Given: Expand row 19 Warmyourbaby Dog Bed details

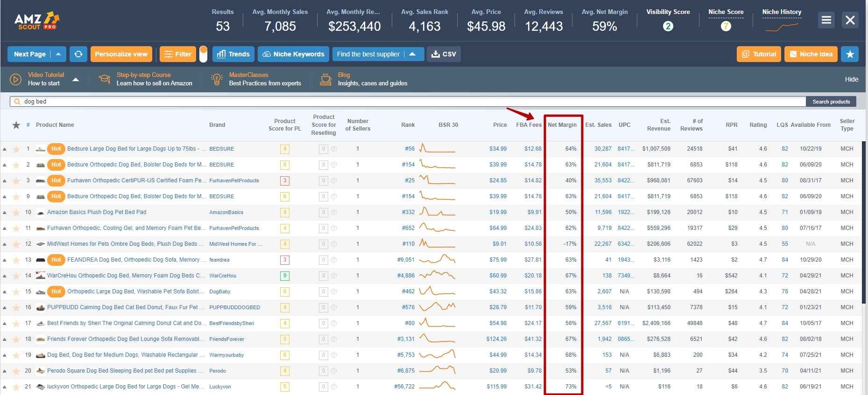Looking at the screenshot, I should 5,355.
